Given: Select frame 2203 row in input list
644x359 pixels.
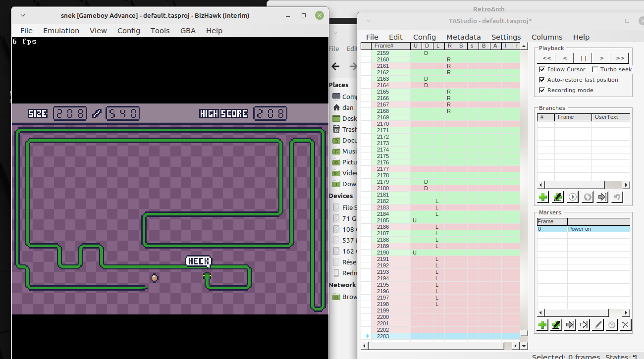Looking at the screenshot, I should tap(440, 336).
